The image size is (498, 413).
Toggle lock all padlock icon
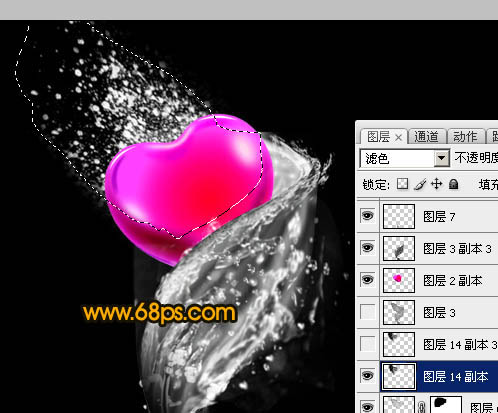[x=453, y=184]
